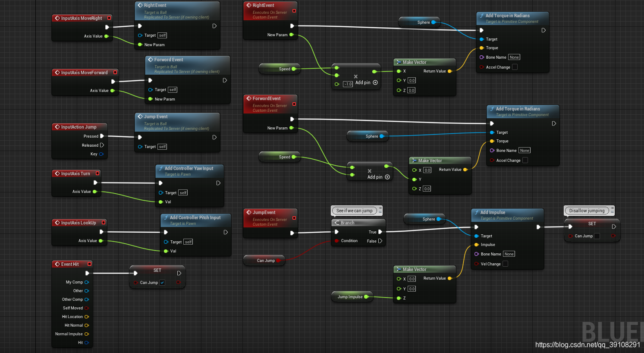Click the Can Jump checkbox in Event Hit SET node
The image size is (644, 353).
[x=162, y=283]
